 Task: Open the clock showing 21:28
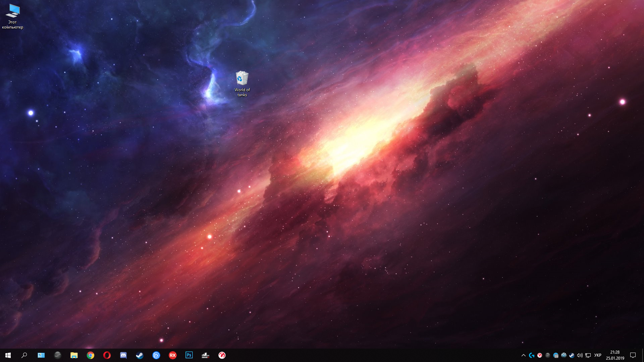(615, 355)
